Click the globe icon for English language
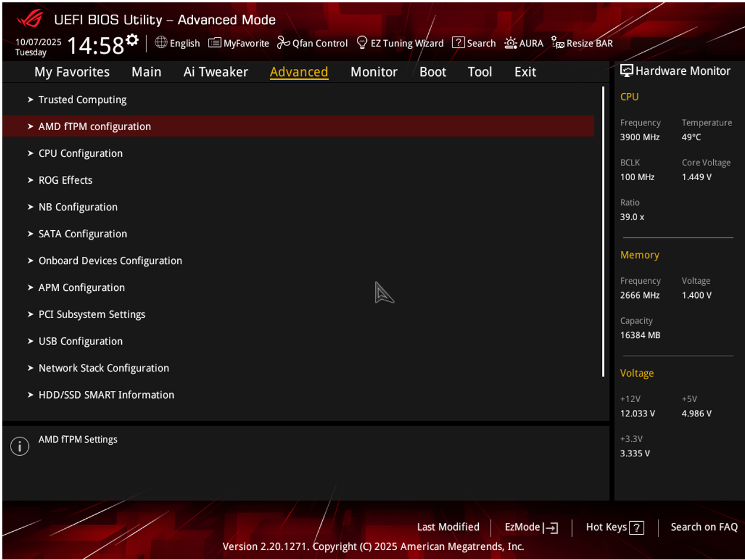Viewport: 745px width, 560px height. [161, 42]
